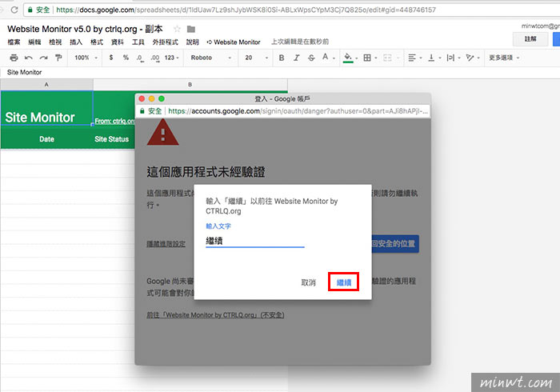Click the 取消 button in dialog
The width and height of the screenshot is (560, 392).
[309, 282]
